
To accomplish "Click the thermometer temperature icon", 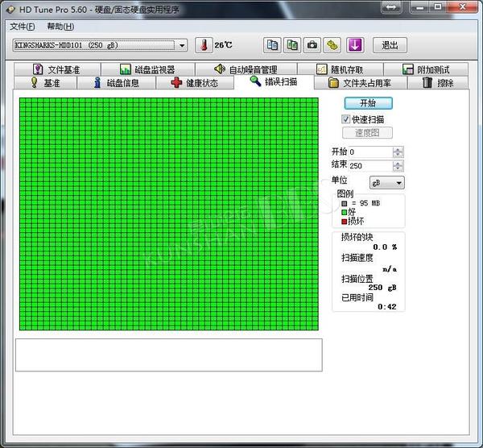I will click(204, 45).
